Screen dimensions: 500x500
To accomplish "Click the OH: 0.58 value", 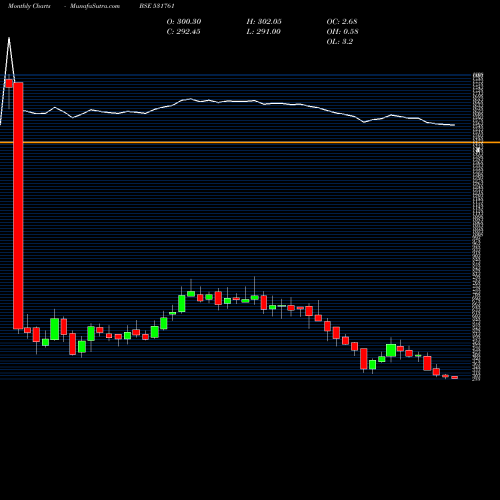I will pos(342,32).
